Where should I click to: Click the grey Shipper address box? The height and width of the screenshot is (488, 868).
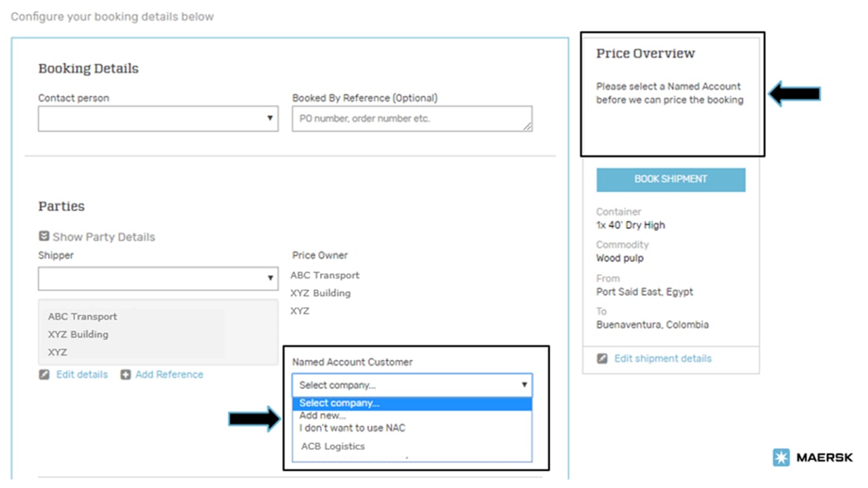click(158, 329)
